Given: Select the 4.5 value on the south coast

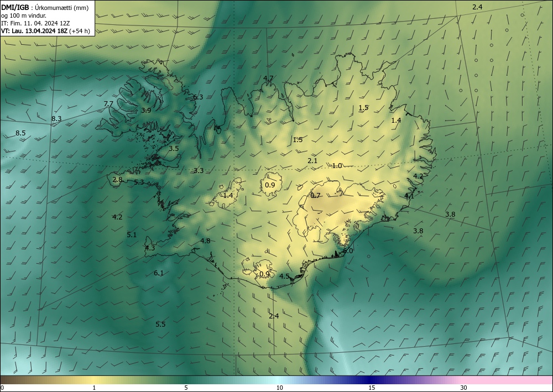Looking at the screenshot, I should point(284,276).
